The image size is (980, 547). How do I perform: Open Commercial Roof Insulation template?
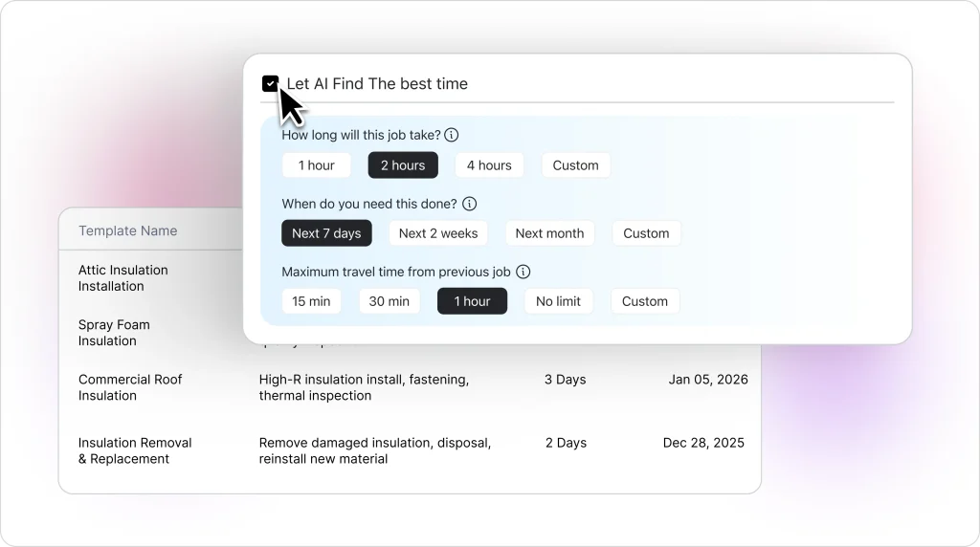coord(130,387)
